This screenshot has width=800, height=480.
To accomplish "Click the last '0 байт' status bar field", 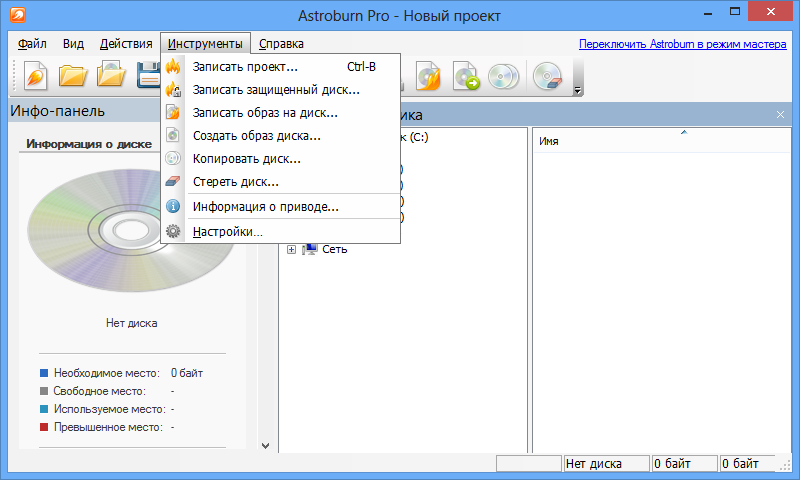I will coord(748,464).
